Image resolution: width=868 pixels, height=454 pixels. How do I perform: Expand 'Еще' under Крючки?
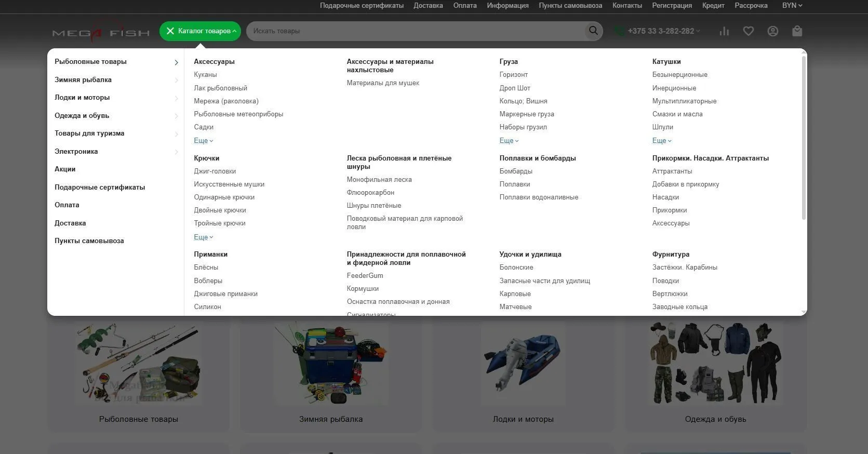[x=203, y=237]
